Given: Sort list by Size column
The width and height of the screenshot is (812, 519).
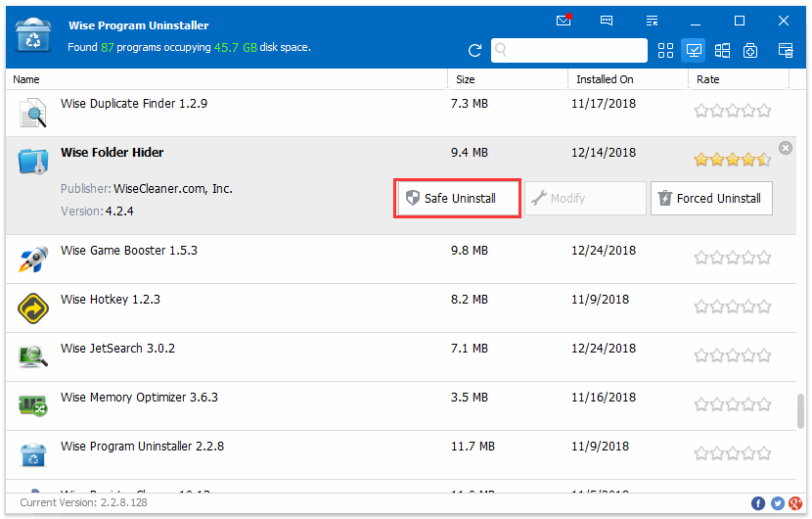Looking at the screenshot, I should 508,79.
